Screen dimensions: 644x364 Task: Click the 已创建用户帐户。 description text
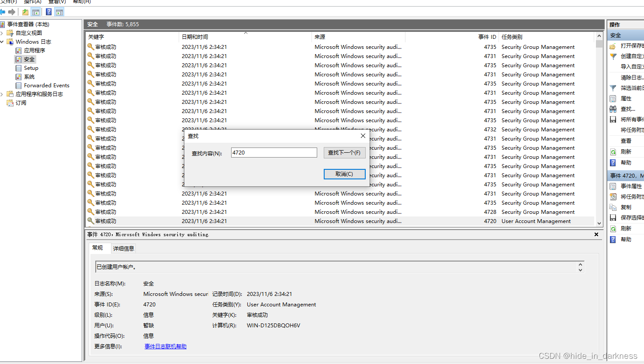116,267
